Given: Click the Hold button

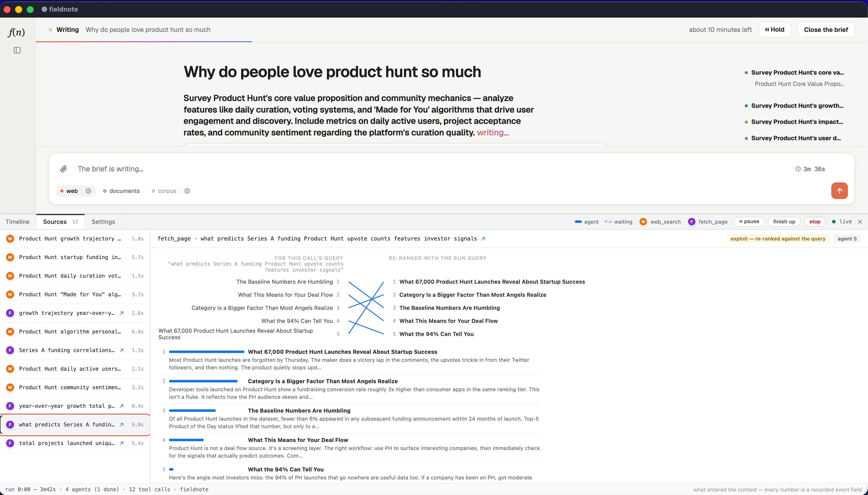Looking at the screenshot, I should 774,30.
